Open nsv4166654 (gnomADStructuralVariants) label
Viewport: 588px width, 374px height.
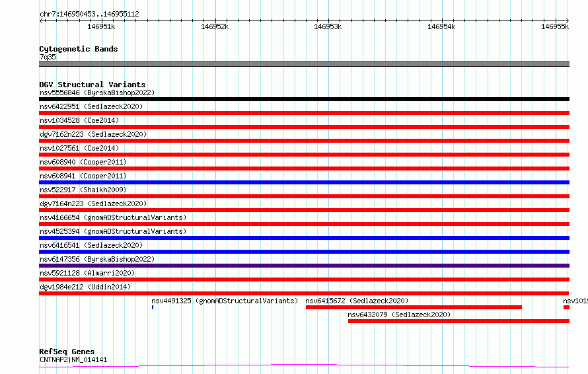tap(113, 217)
